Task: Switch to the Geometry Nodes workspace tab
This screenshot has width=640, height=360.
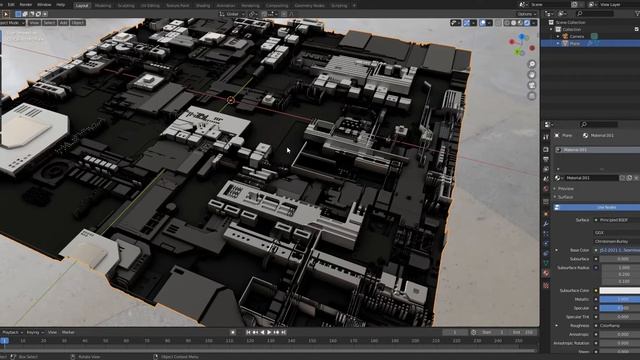Action: (x=309, y=6)
